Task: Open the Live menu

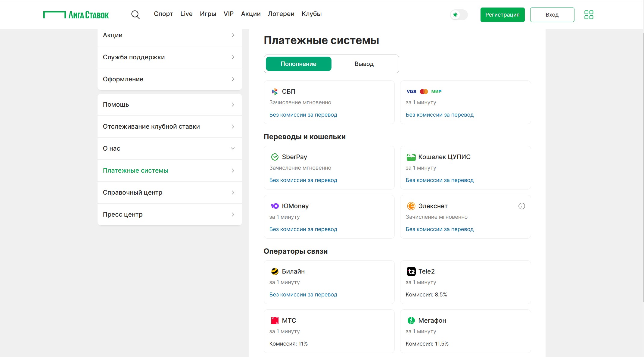Action: coord(186,14)
